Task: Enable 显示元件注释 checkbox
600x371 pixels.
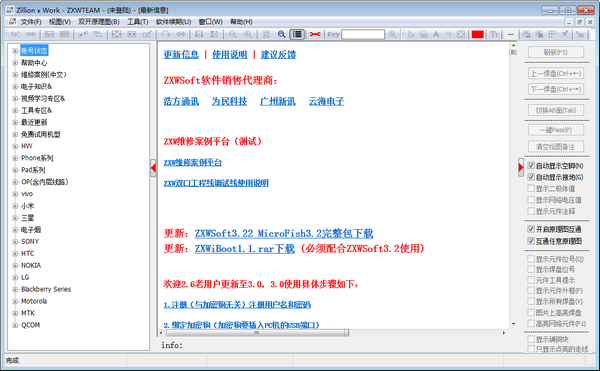Action: click(531, 211)
